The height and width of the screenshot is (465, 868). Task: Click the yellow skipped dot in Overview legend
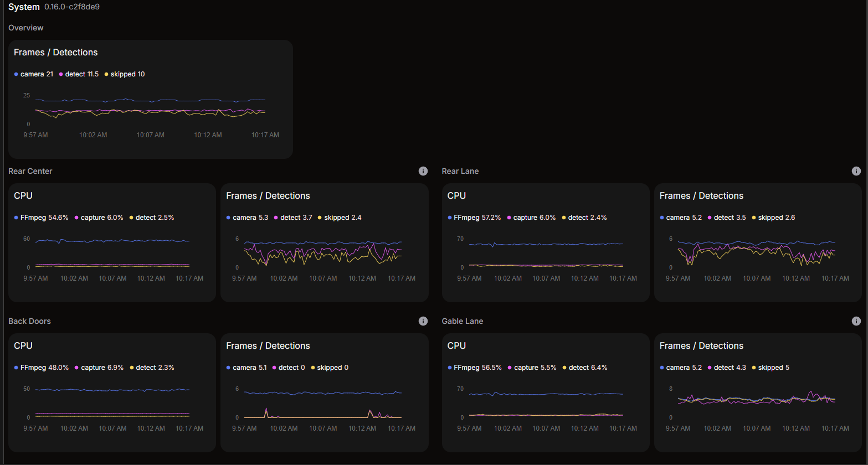pyautogui.click(x=106, y=74)
